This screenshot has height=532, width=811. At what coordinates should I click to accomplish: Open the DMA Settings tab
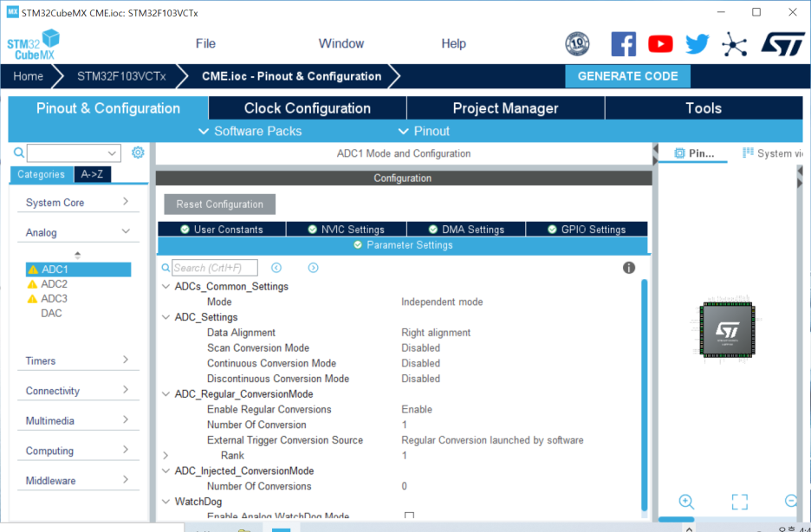point(466,229)
